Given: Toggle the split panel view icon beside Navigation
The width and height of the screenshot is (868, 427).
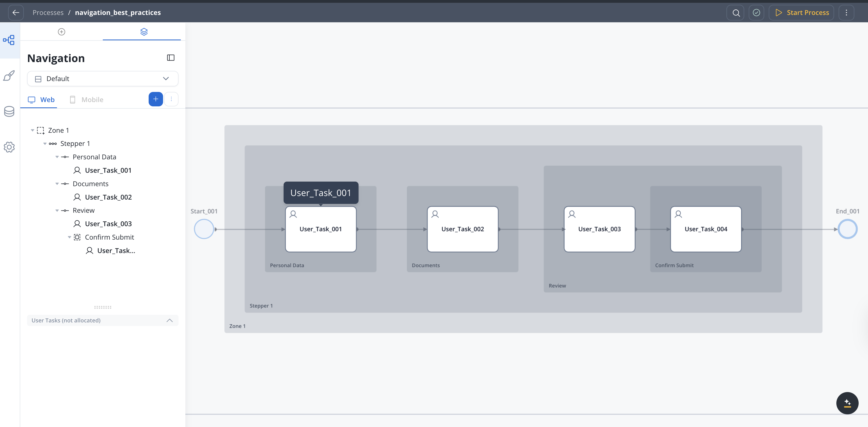Looking at the screenshot, I should coord(170,58).
